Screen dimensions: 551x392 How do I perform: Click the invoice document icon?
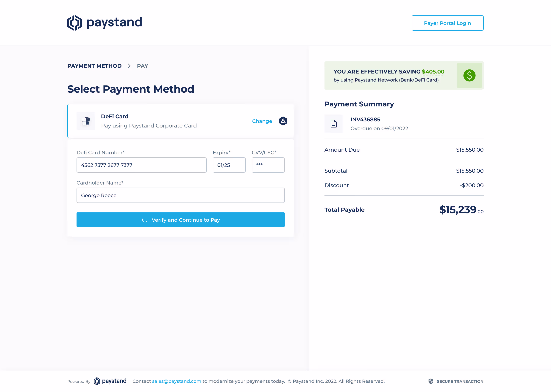tap(333, 124)
